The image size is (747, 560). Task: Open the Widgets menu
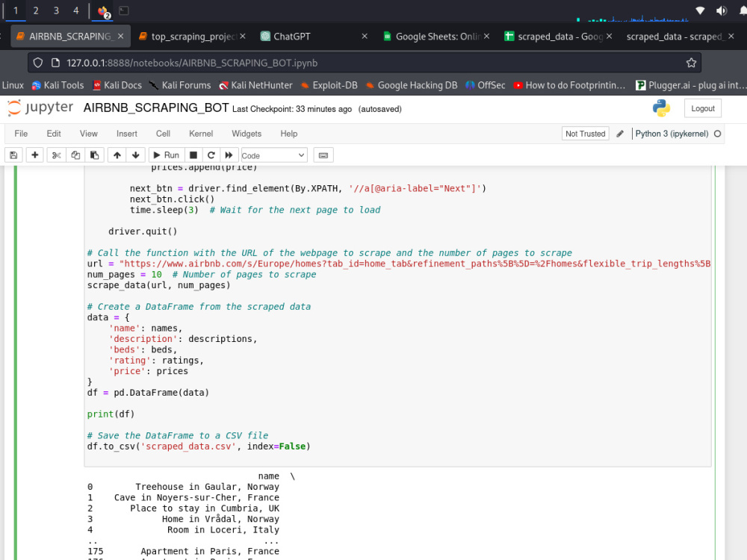click(x=247, y=134)
